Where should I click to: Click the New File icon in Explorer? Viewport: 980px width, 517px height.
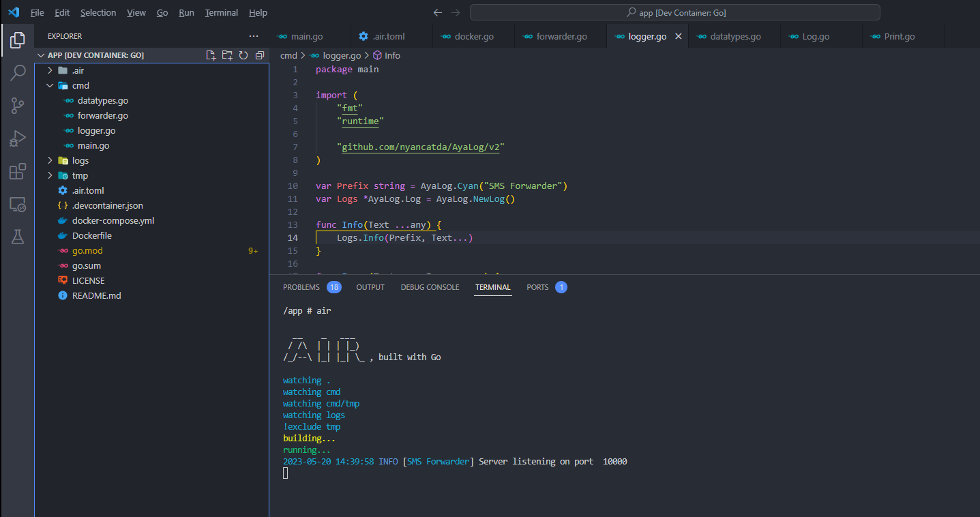pos(211,55)
